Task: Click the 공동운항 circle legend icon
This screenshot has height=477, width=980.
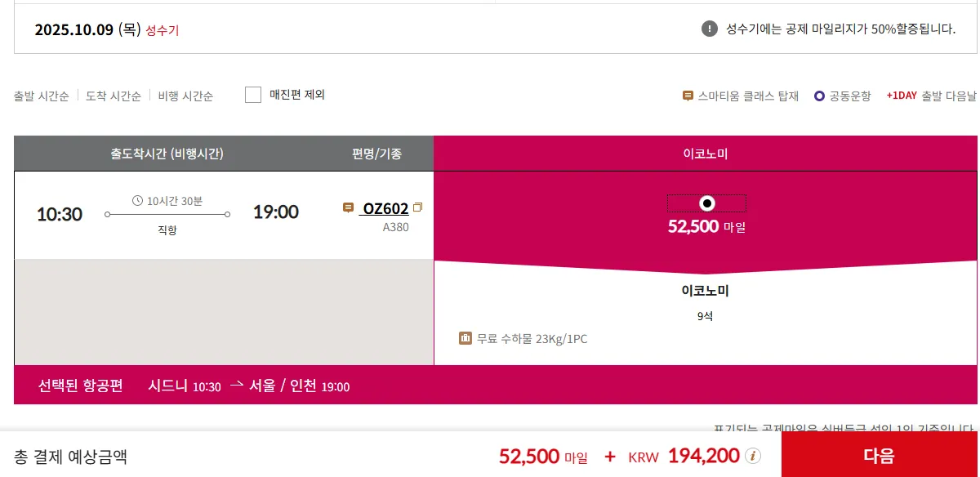Action: tap(819, 96)
